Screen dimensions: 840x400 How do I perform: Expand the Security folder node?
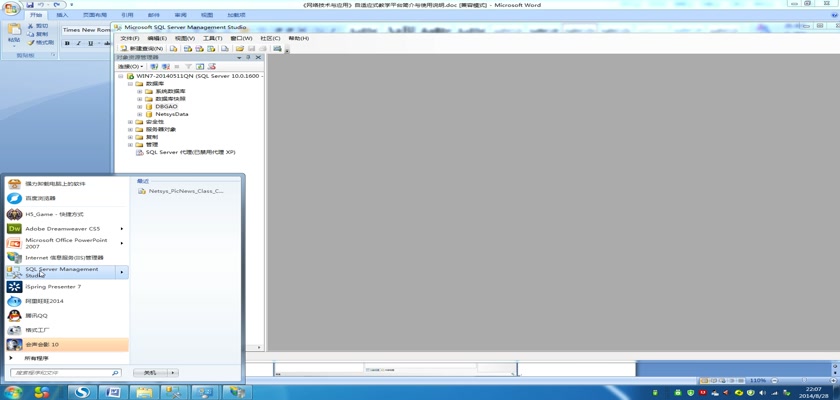point(130,122)
